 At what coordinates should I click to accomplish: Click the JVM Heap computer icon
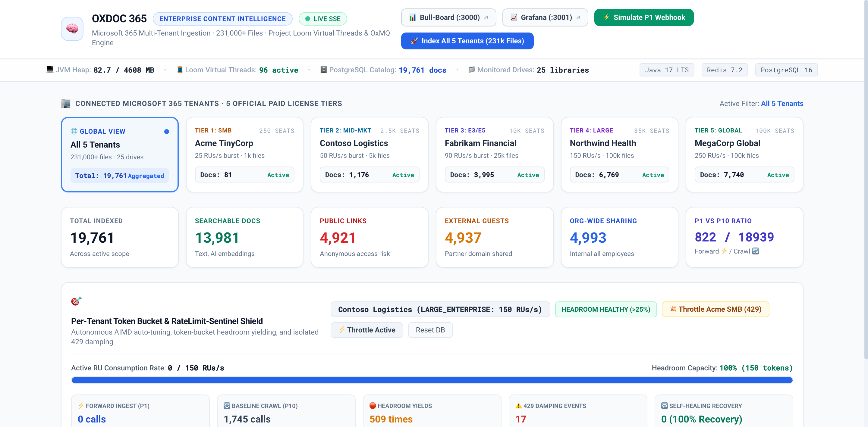50,70
